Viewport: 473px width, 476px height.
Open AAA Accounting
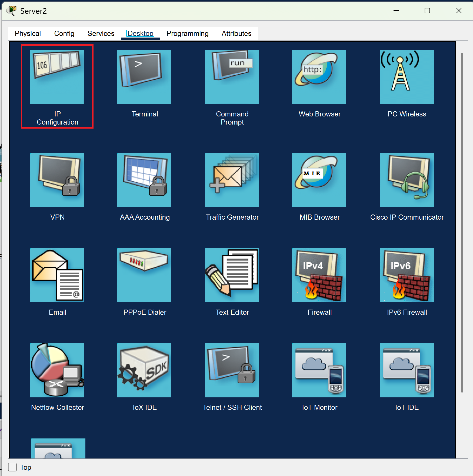coord(144,180)
